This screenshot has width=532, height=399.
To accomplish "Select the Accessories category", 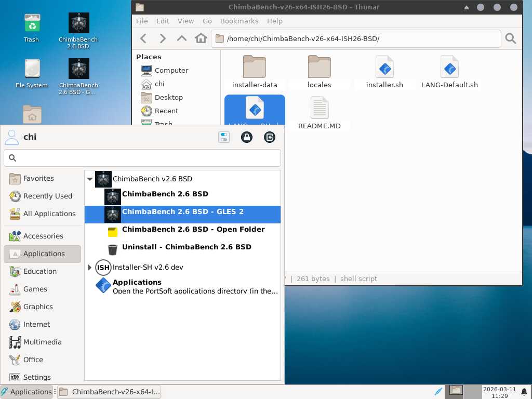I will pos(43,236).
